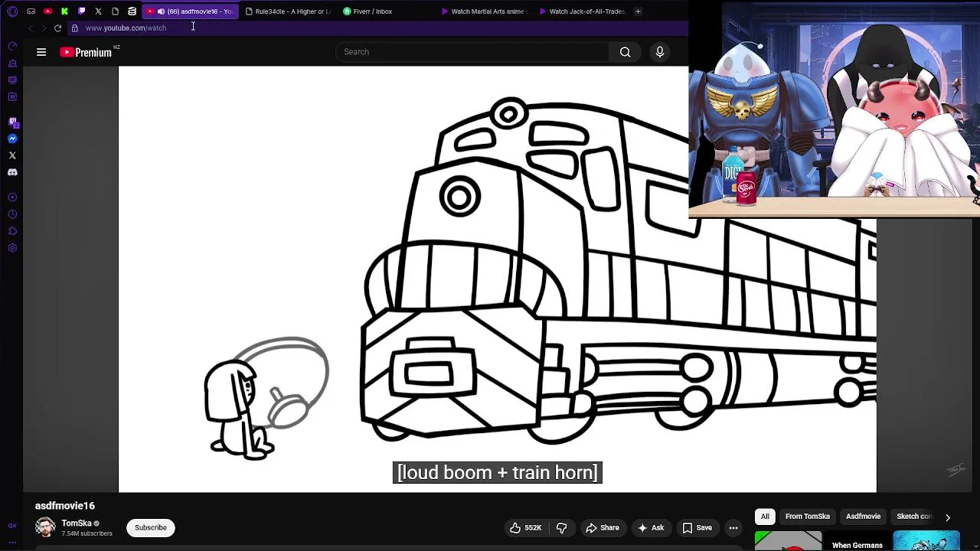Open Twitch in the Opera sidebar
Viewport: 980px width, 551px height.
pyautogui.click(x=12, y=122)
